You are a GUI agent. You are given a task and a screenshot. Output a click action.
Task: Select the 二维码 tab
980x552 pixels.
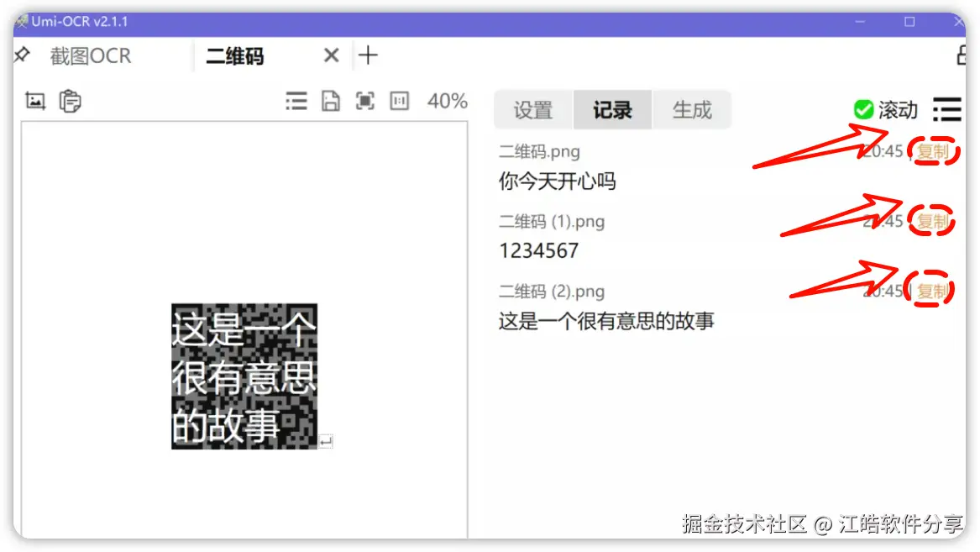(x=235, y=56)
